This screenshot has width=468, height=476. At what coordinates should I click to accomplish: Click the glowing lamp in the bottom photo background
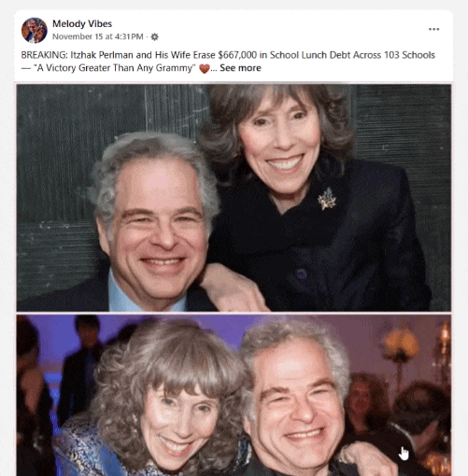[400, 343]
